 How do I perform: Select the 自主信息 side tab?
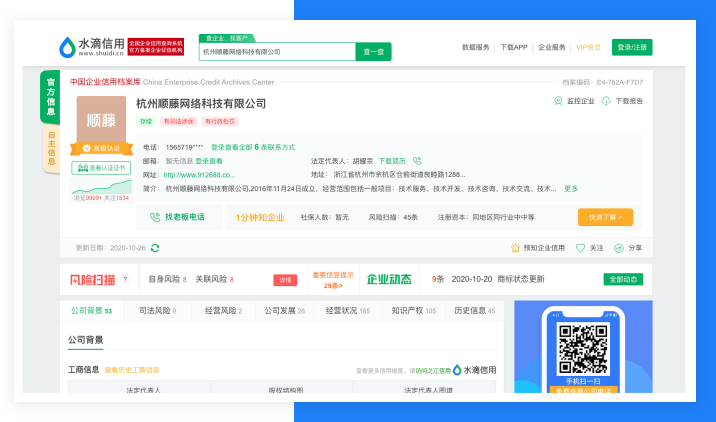pyautogui.click(x=51, y=148)
